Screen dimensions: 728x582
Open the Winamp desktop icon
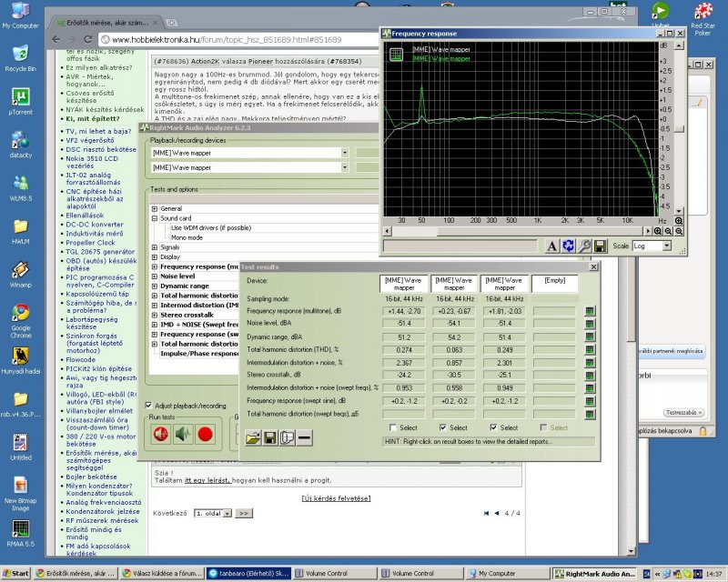click(20, 275)
